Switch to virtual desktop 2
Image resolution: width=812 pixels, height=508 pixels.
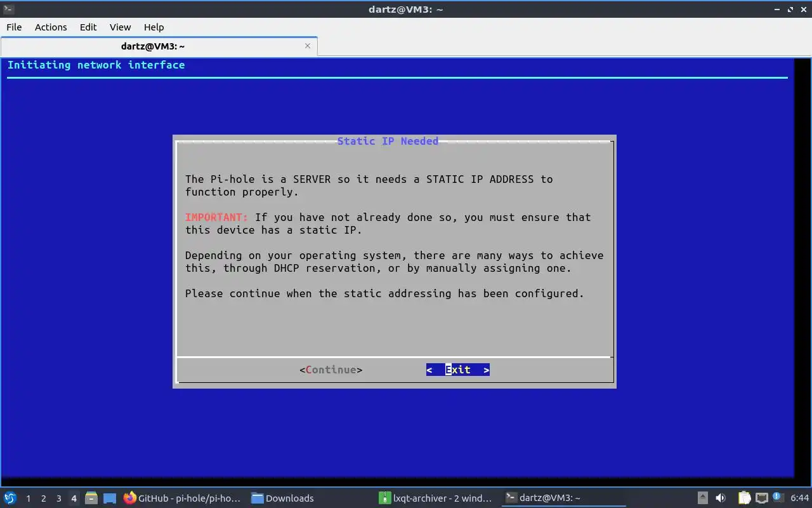click(x=43, y=498)
